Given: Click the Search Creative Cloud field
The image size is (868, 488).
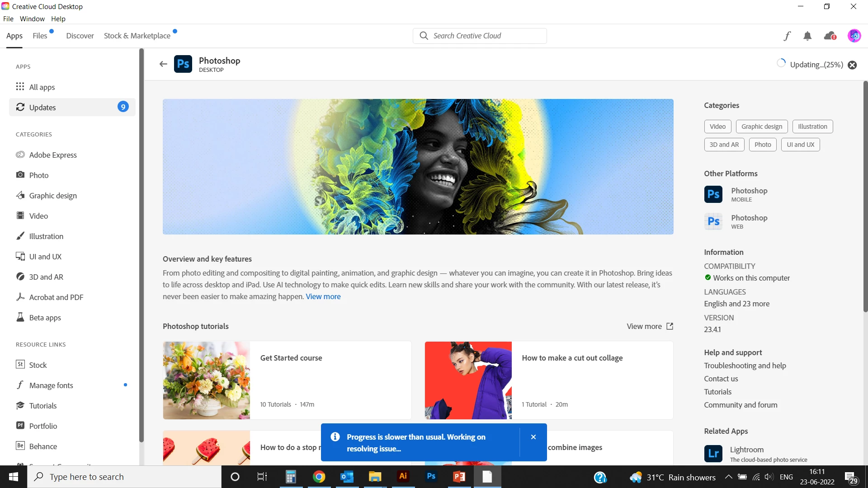Looking at the screenshot, I should 480,36.
